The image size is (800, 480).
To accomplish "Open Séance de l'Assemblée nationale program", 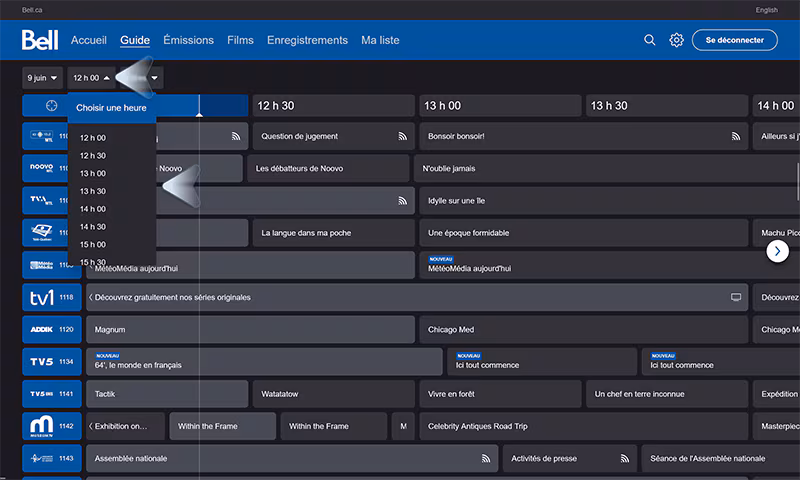I will coord(721,458).
